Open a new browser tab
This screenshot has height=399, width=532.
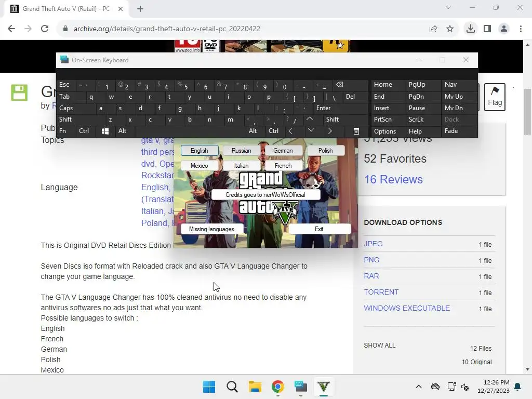pos(140,9)
